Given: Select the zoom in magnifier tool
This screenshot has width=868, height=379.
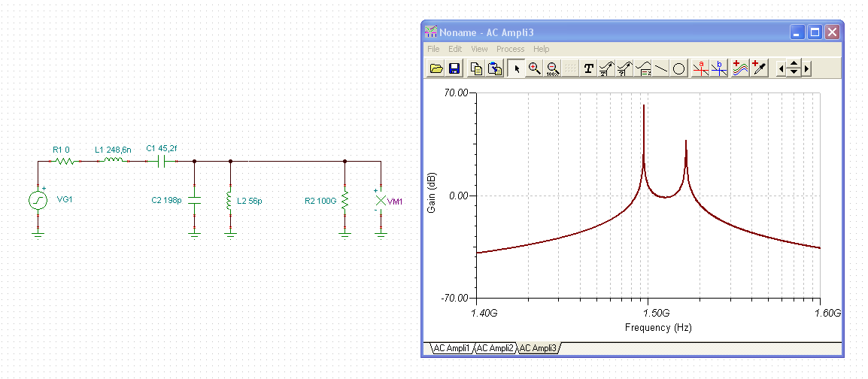Looking at the screenshot, I should (534, 68).
